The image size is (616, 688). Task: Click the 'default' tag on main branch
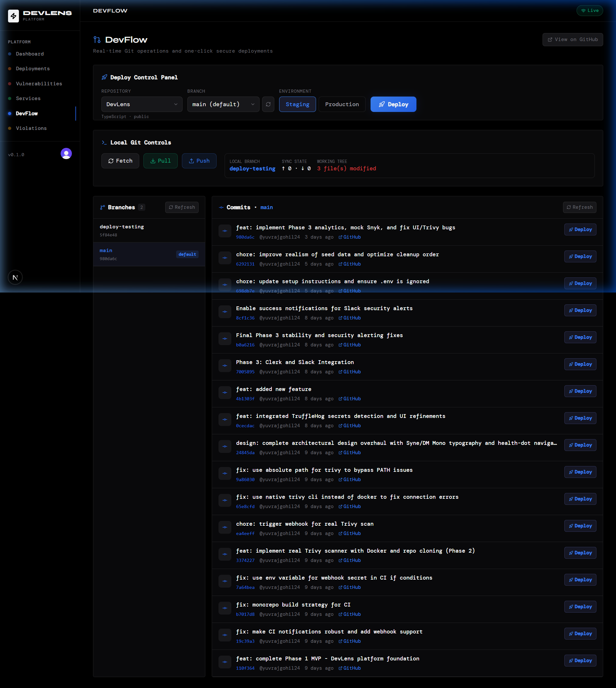(x=187, y=254)
